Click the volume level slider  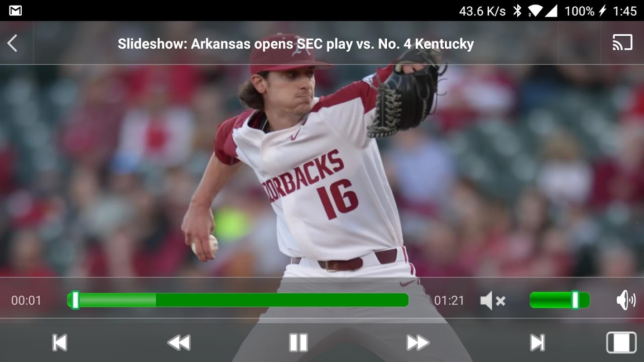point(560,300)
